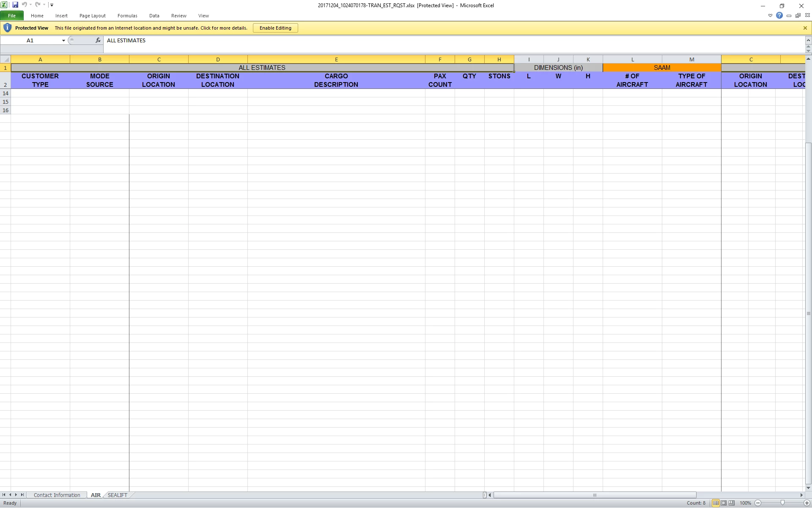812x508 pixels.
Task: Close the Protected View message bar
Action: pyautogui.click(x=805, y=28)
